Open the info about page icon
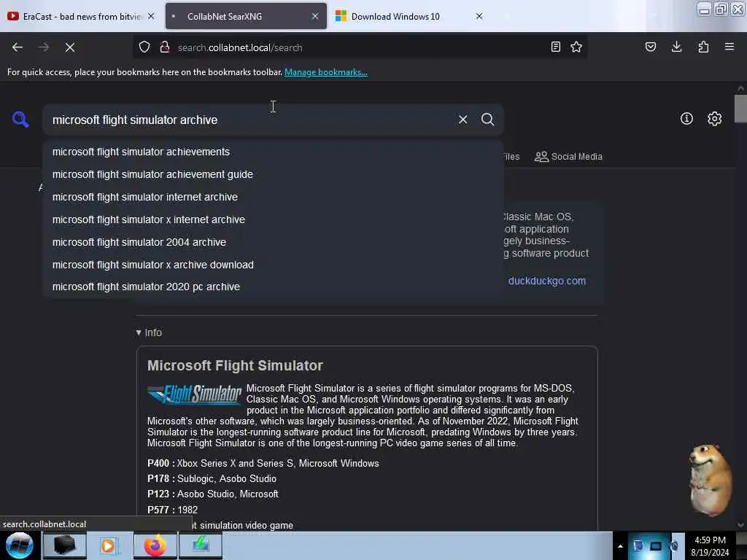Image resolution: width=747 pixels, height=560 pixels. pyautogui.click(x=686, y=119)
